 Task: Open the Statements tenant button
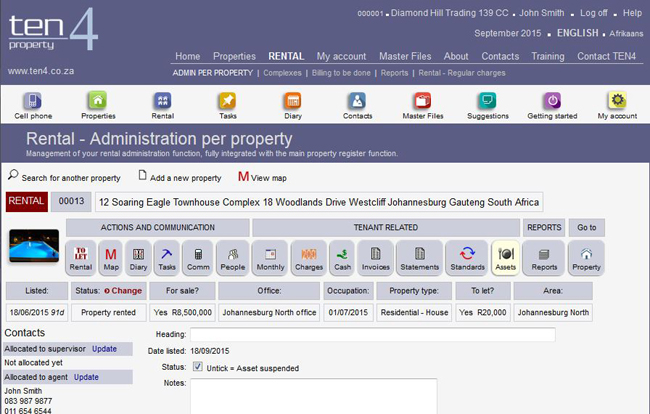tap(420, 258)
